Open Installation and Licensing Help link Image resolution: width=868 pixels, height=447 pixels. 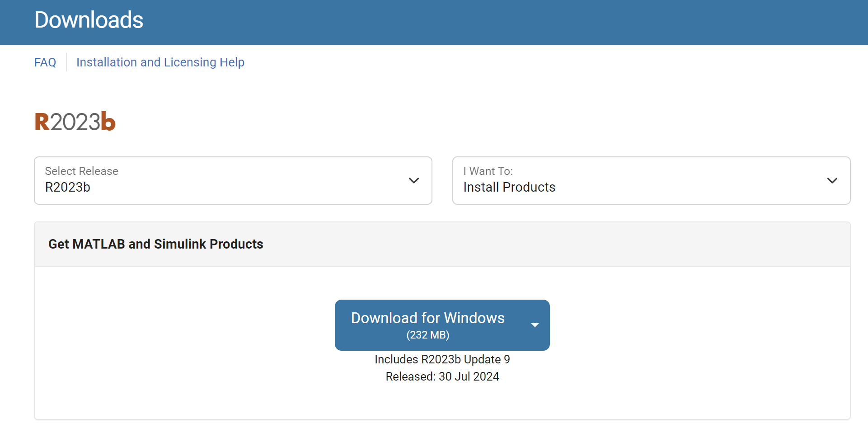point(160,62)
